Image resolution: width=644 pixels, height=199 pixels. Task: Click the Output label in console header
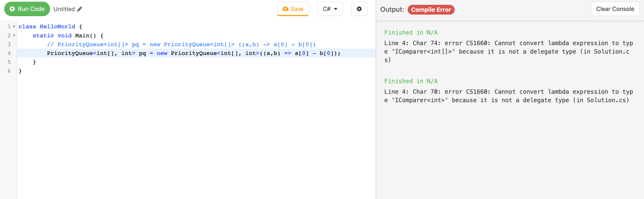[x=392, y=10]
